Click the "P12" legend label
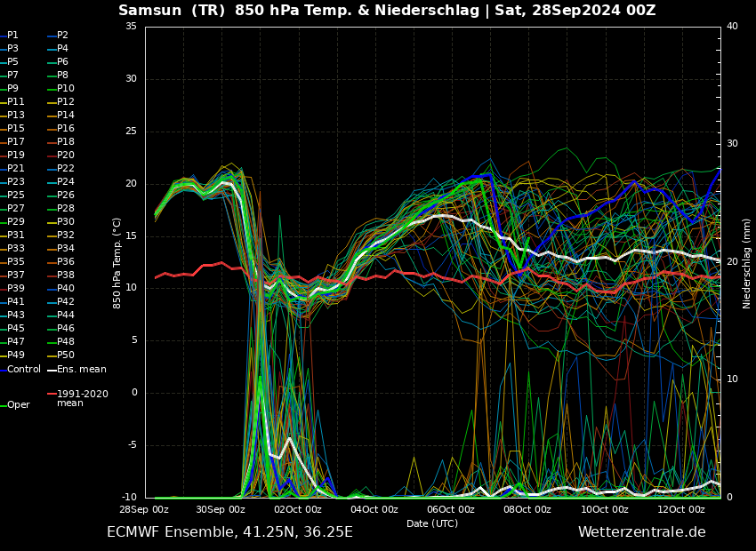Viewport: 756px width, 551px height. 66,101
